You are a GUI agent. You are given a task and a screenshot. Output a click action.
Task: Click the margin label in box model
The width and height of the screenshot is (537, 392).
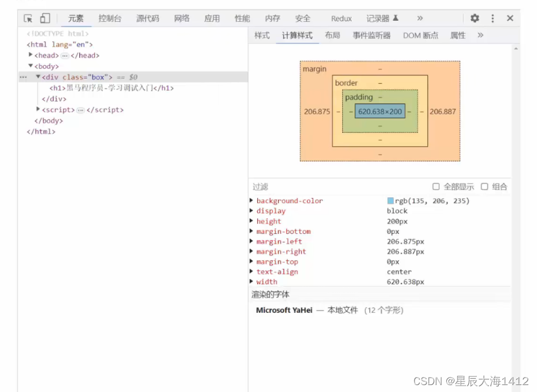(x=314, y=69)
